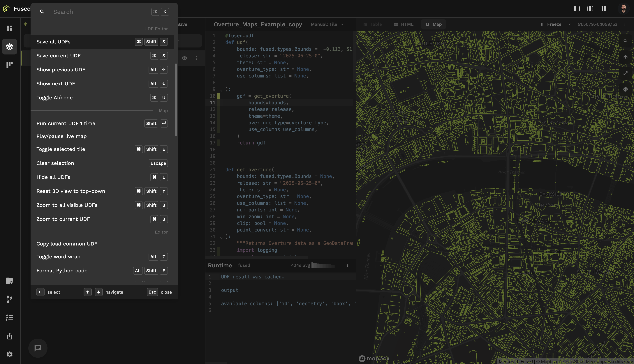The height and width of the screenshot is (364, 634).
Task: Click the map fullscreen expand icon
Action: coord(625,73)
